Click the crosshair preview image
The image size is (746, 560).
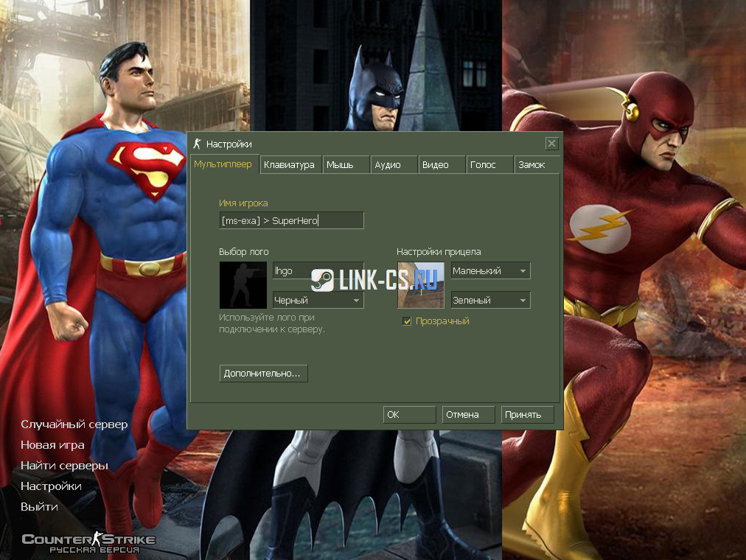pyautogui.click(x=421, y=285)
